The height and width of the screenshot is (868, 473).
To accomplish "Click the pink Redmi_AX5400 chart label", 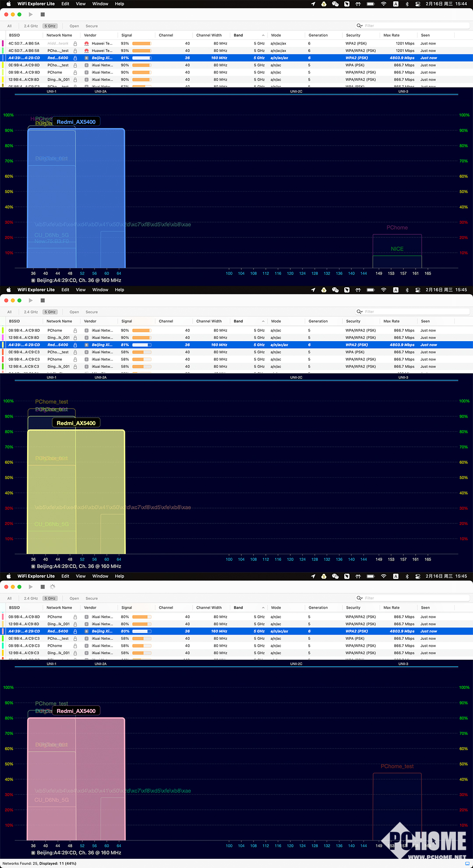I will 76,711.
